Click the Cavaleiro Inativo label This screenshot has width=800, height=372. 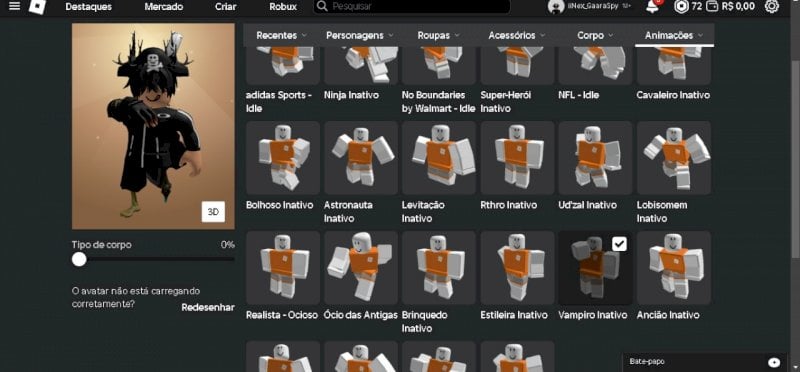pos(673,95)
